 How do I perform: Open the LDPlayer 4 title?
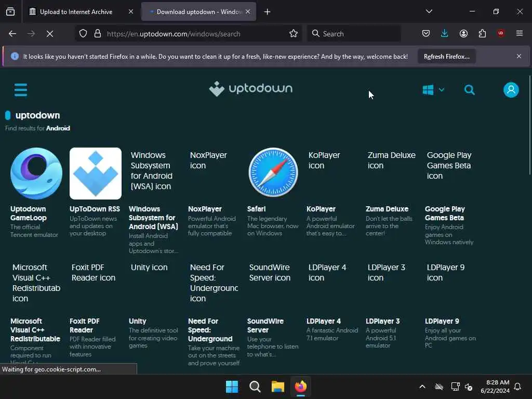323,321
